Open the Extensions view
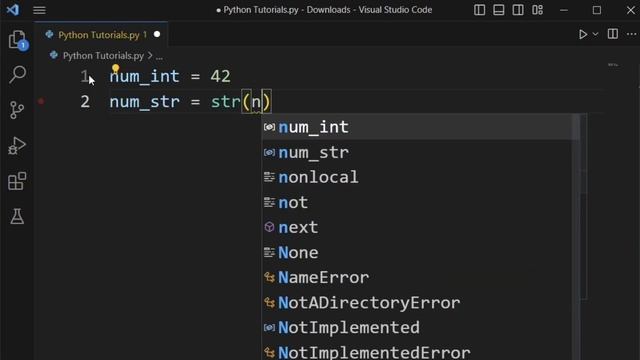The width and height of the screenshot is (640, 360). pyautogui.click(x=17, y=181)
